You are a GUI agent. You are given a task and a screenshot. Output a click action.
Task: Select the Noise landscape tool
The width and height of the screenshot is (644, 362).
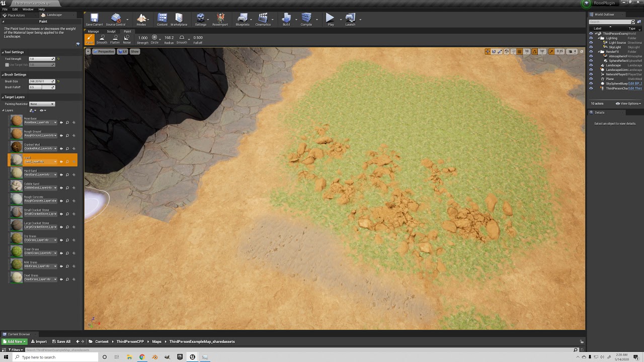pyautogui.click(x=127, y=39)
